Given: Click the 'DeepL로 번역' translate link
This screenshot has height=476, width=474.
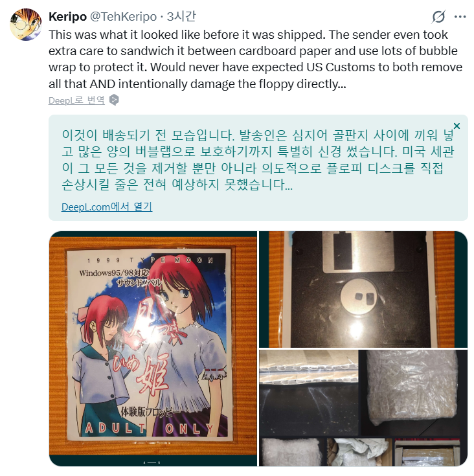Looking at the screenshot, I should point(76,100).
